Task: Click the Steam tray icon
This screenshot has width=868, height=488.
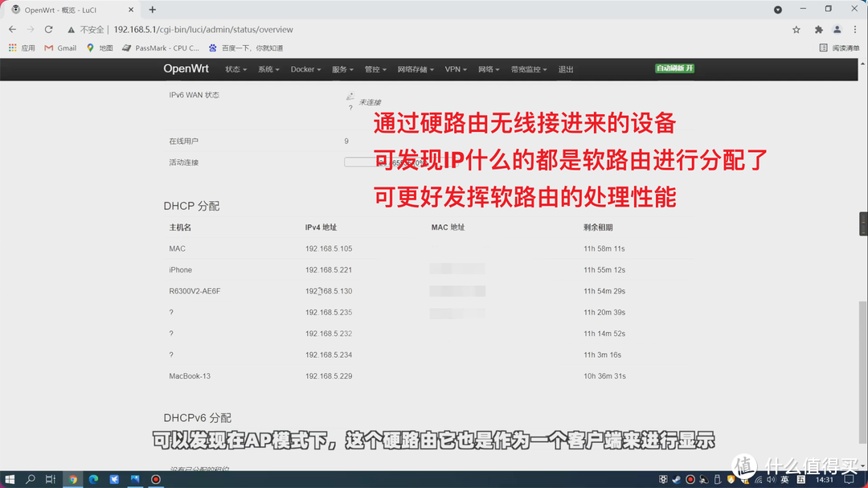Action: tap(677, 480)
